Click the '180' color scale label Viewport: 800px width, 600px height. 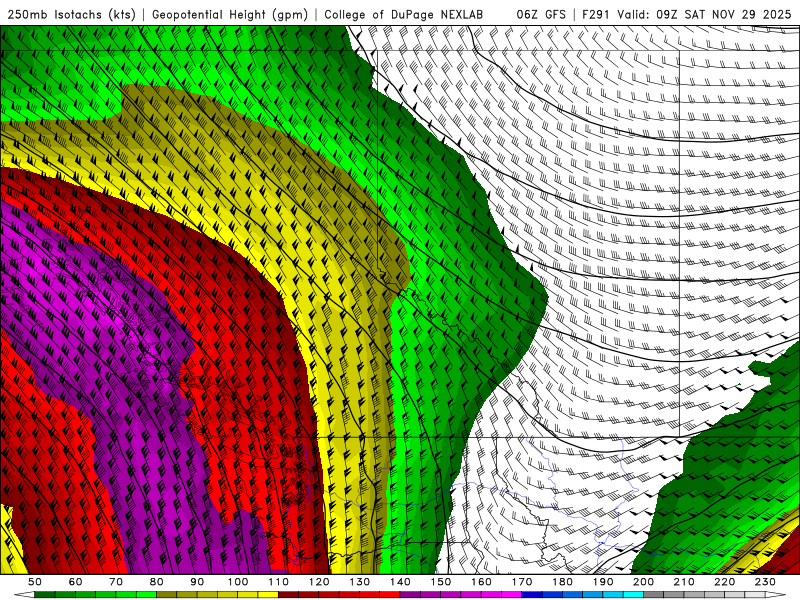point(562,582)
